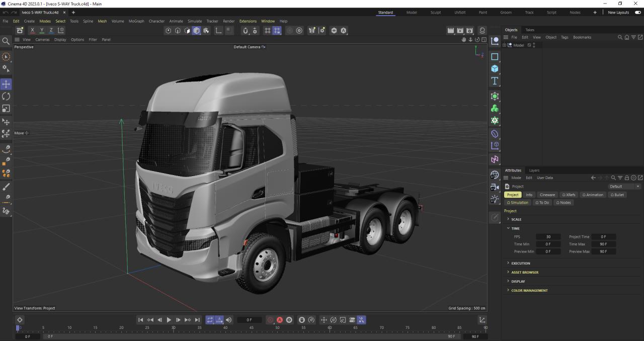Switch to the Takes tab
Image resolution: width=644 pixels, height=341 pixels.
click(x=530, y=30)
